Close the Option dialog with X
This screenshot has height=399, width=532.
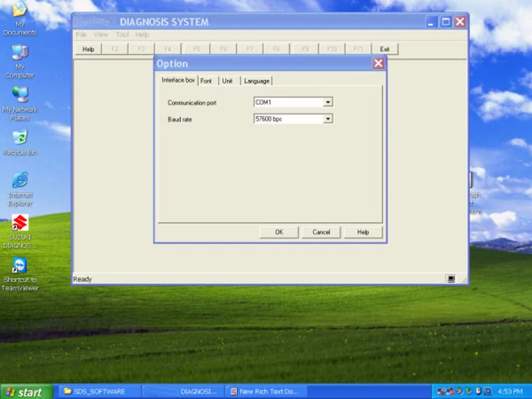pyautogui.click(x=378, y=63)
